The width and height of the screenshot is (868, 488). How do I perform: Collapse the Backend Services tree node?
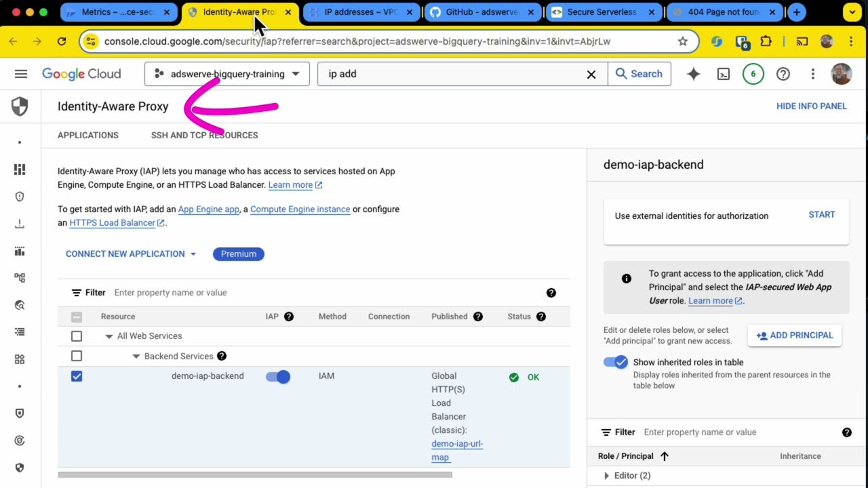click(x=136, y=356)
